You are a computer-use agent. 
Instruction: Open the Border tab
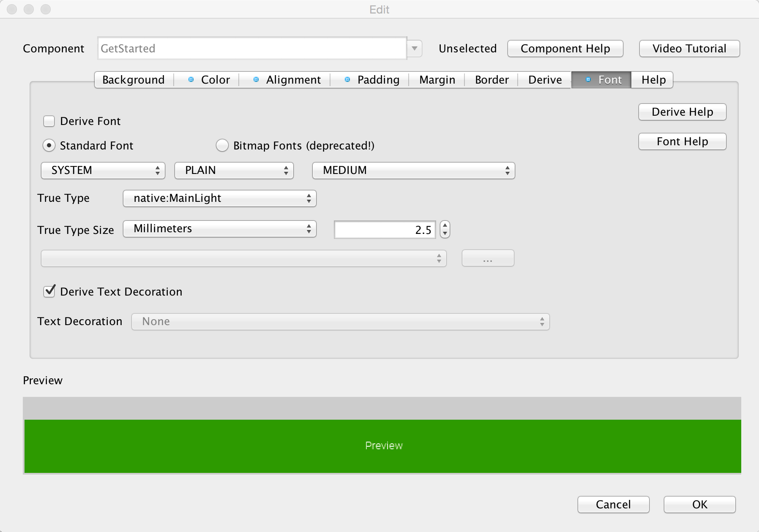coord(491,80)
